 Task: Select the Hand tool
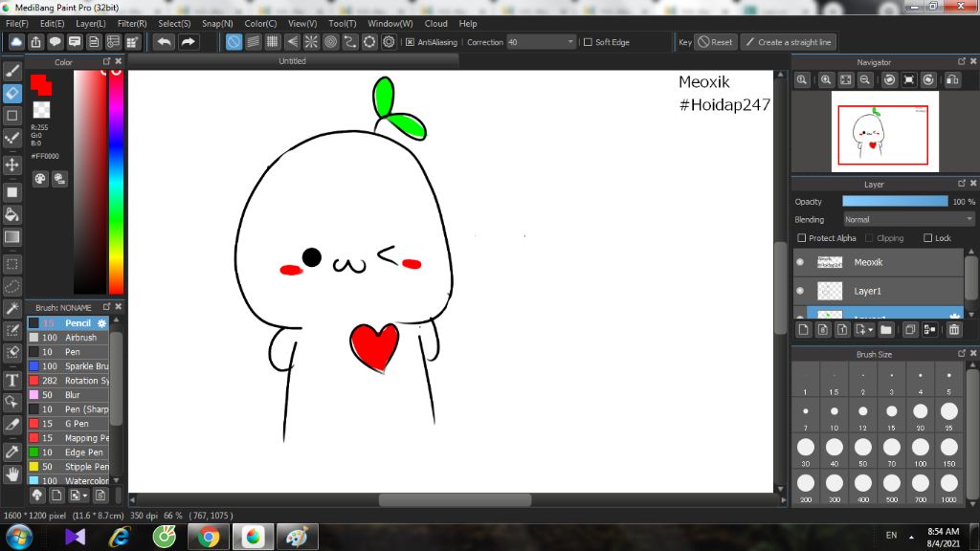point(11,474)
